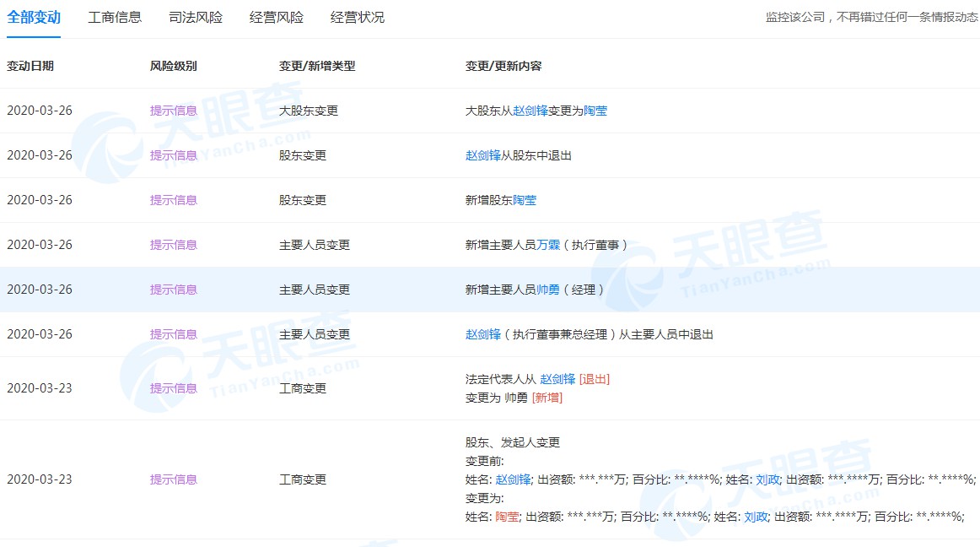Click date 2020-03-26 in 大股东变更 row
Image resolution: width=980 pixels, height=547 pixels.
click(40, 111)
